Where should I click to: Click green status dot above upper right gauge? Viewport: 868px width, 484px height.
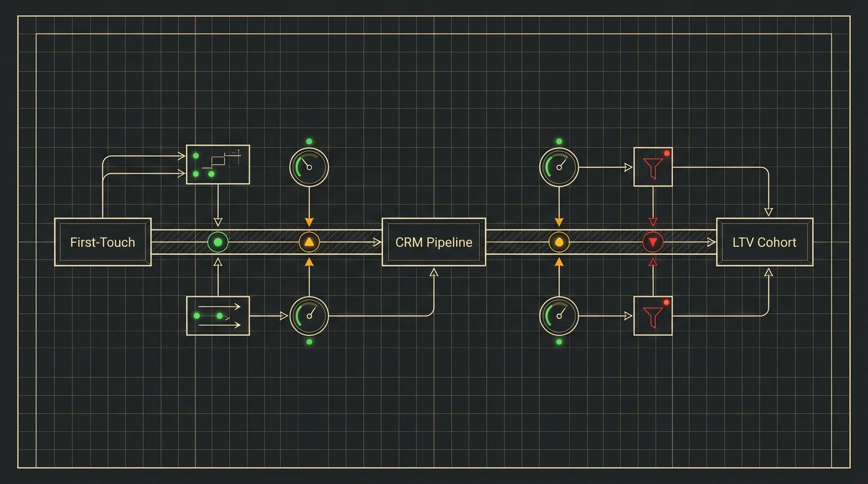[559, 141]
